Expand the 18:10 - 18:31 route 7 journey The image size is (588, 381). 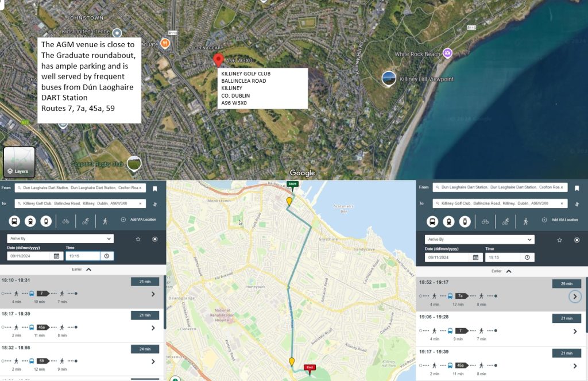pos(153,294)
